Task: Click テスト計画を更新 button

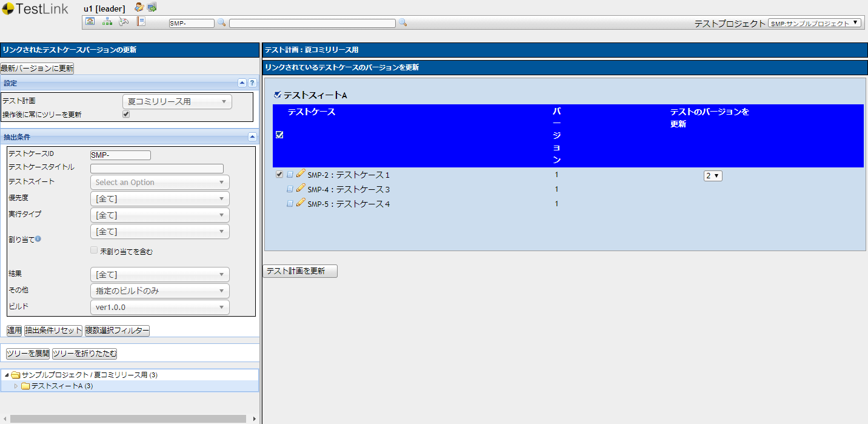Action: [x=300, y=271]
